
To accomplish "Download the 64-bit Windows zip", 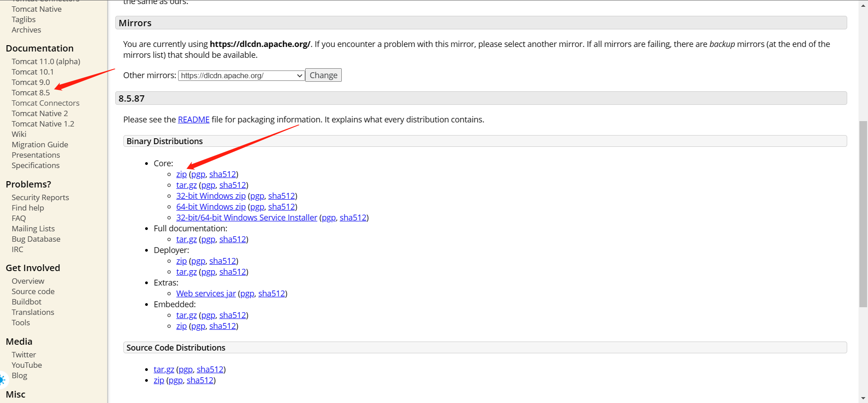I will click(211, 207).
